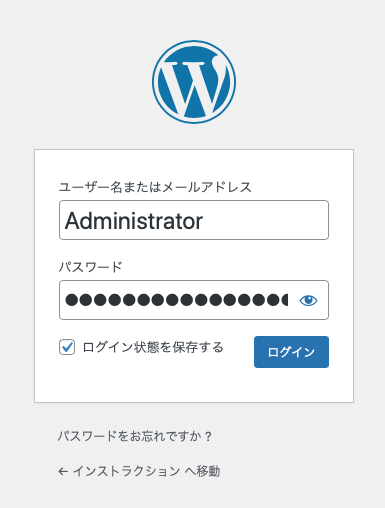Follow the インストラクション へ移動 link

tap(139, 471)
